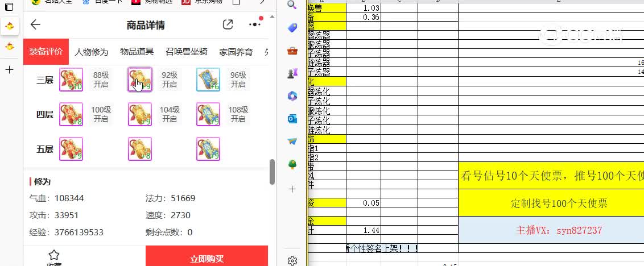Select spreadsheet cell containing 1.44
This screenshot has width=644, height=266.
[x=364, y=230]
